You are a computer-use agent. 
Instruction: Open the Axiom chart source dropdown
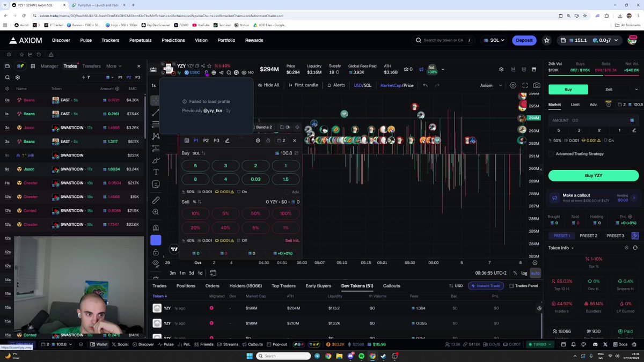click(x=491, y=85)
